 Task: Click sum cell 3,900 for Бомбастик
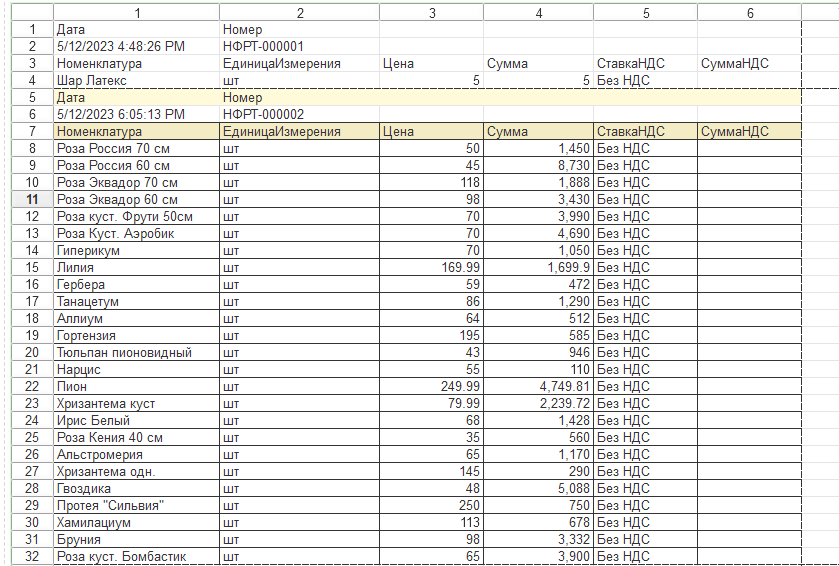pos(538,556)
